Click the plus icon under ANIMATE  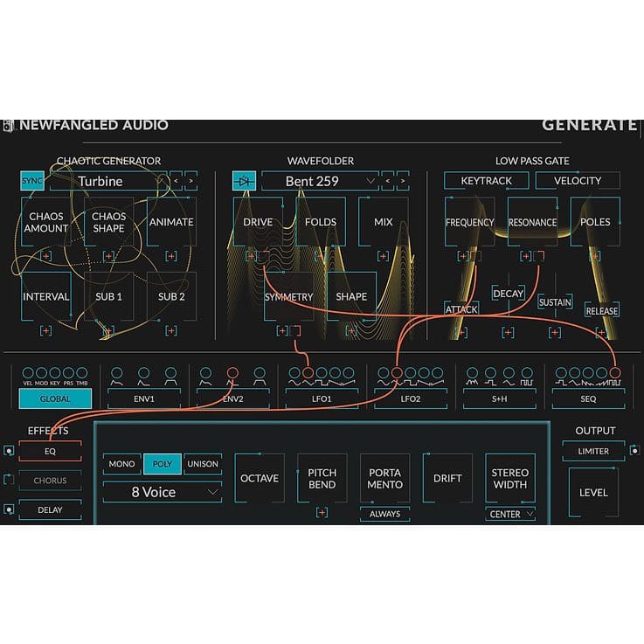(171, 256)
